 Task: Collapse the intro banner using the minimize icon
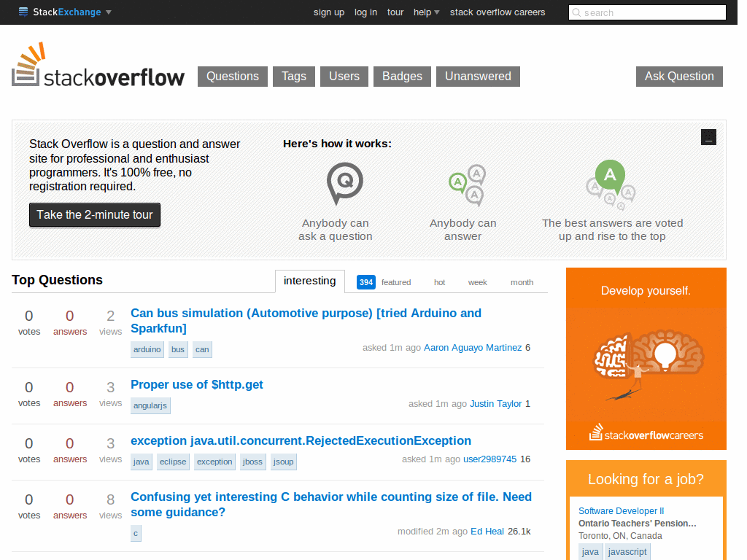(708, 137)
